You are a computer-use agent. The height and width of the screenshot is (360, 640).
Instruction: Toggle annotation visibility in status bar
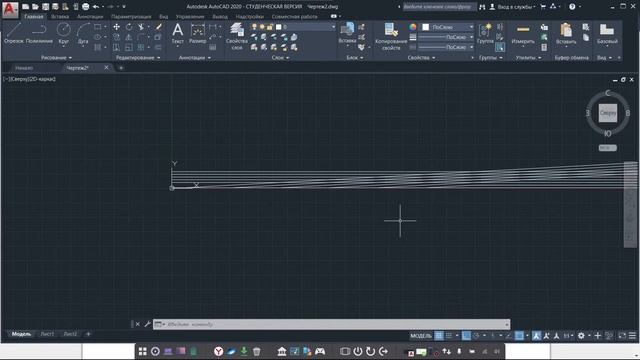[536, 336]
